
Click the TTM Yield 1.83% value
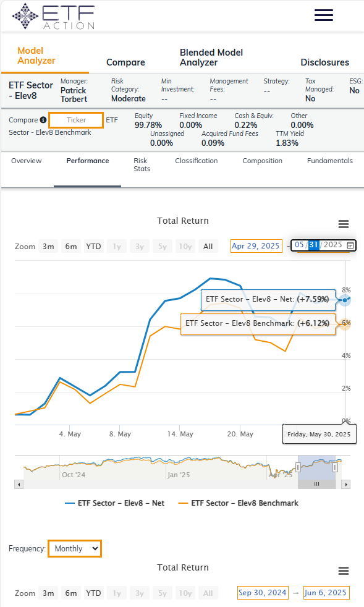pos(287,143)
